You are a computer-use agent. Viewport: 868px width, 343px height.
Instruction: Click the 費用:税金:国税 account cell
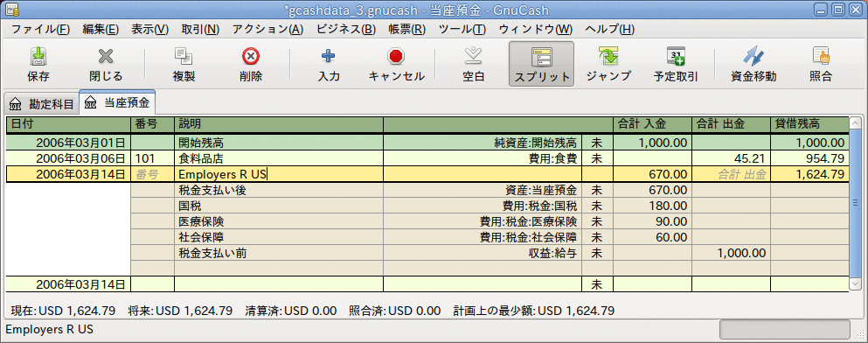click(x=483, y=206)
